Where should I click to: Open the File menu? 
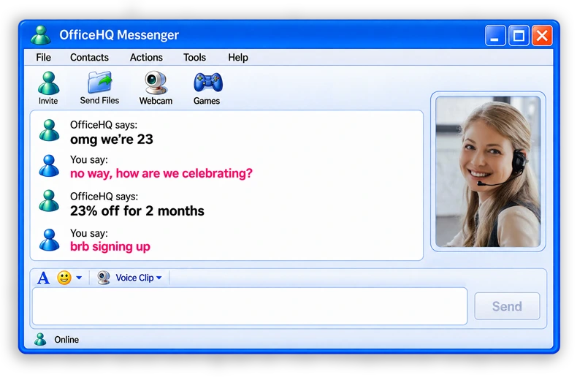(x=44, y=58)
